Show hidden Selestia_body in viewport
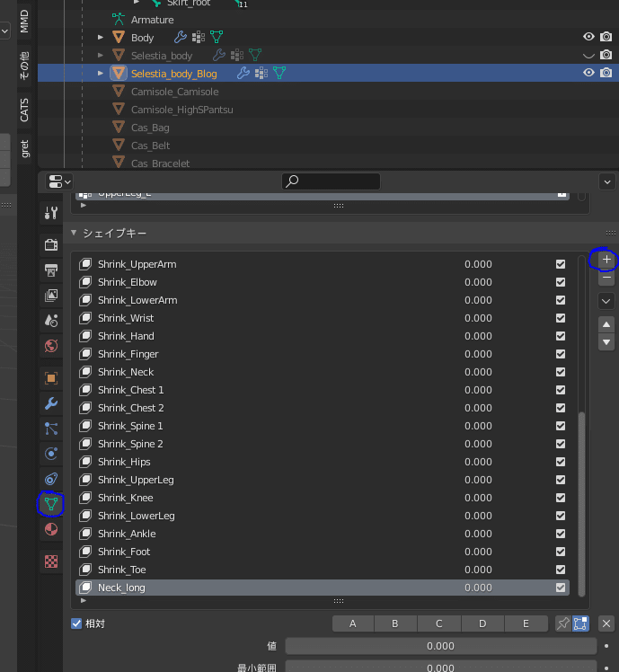This screenshot has width=619, height=672. pos(588,56)
